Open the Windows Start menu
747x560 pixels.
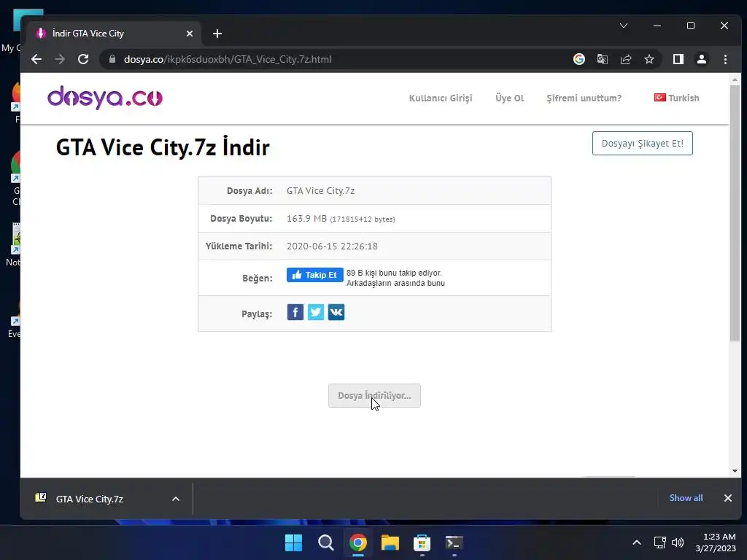click(x=293, y=542)
